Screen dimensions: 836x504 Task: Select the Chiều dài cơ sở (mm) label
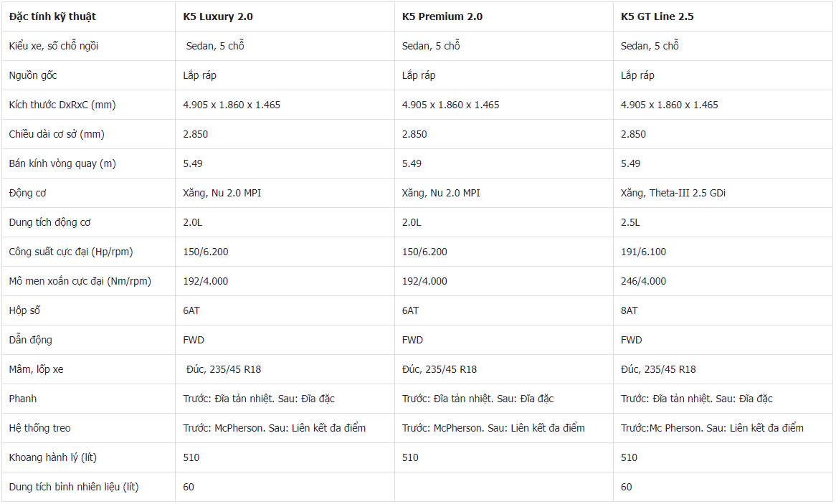click(57, 134)
